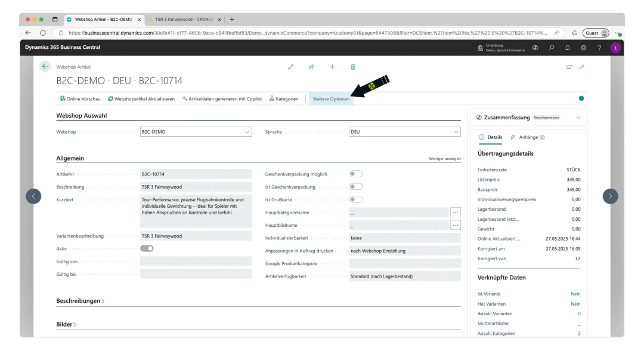The image size is (644, 363).
Task: Open Weitere Optionen menu
Action: [331, 99]
